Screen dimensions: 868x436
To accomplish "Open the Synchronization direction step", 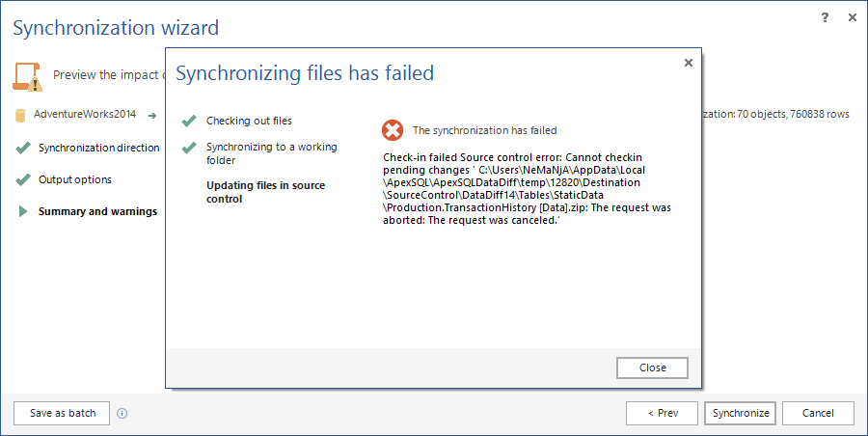I will click(98, 148).
